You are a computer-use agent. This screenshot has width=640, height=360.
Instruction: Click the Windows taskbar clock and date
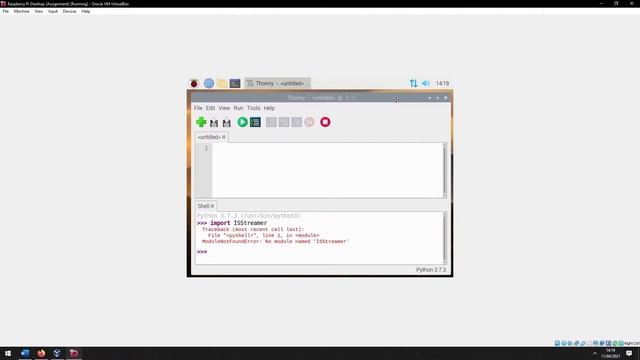pos(611,353)
